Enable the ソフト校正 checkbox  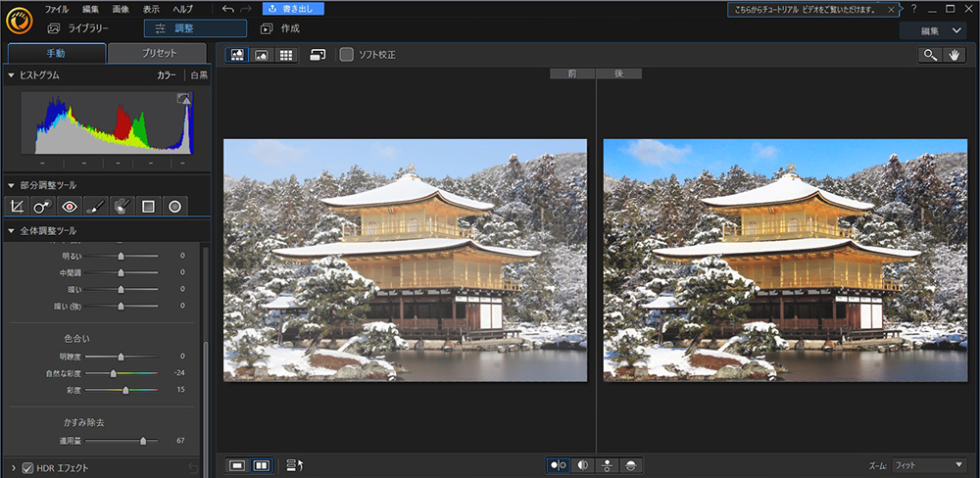coord(346,55)
